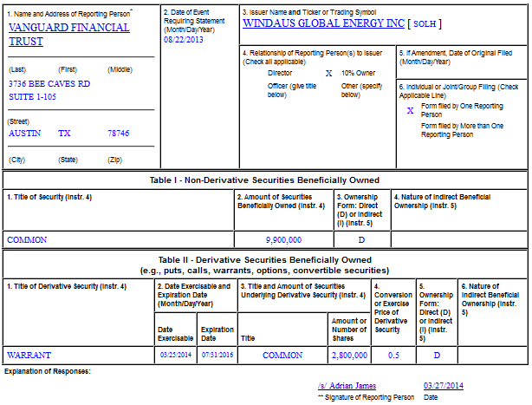The height and width of the screenshot is (405, 532).
Task: Select the 0.5 exercise price cell
Action: pyautogui.click(x=393, y=355)
